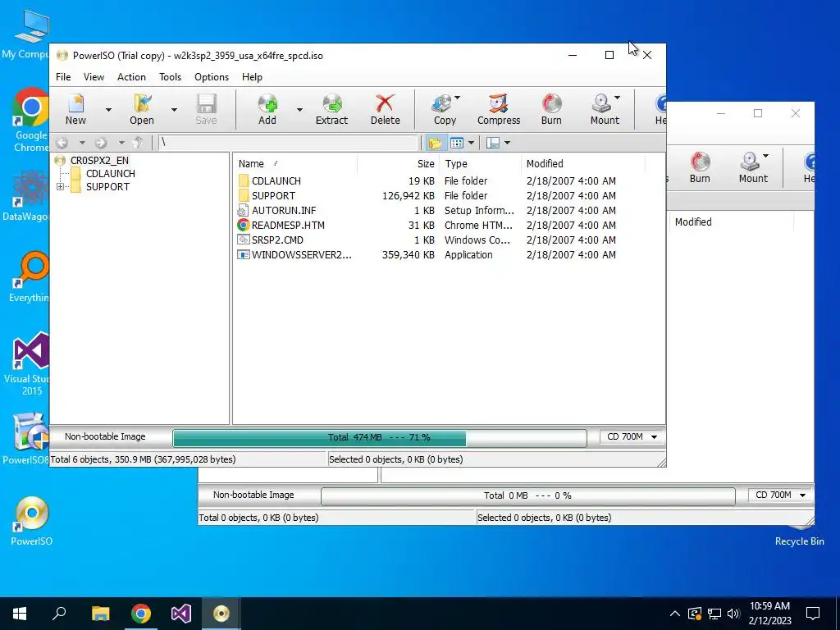Viewport: 840px width, 630px height.
Task: Click the Compress toolbar icon
Action: (499, 110)
